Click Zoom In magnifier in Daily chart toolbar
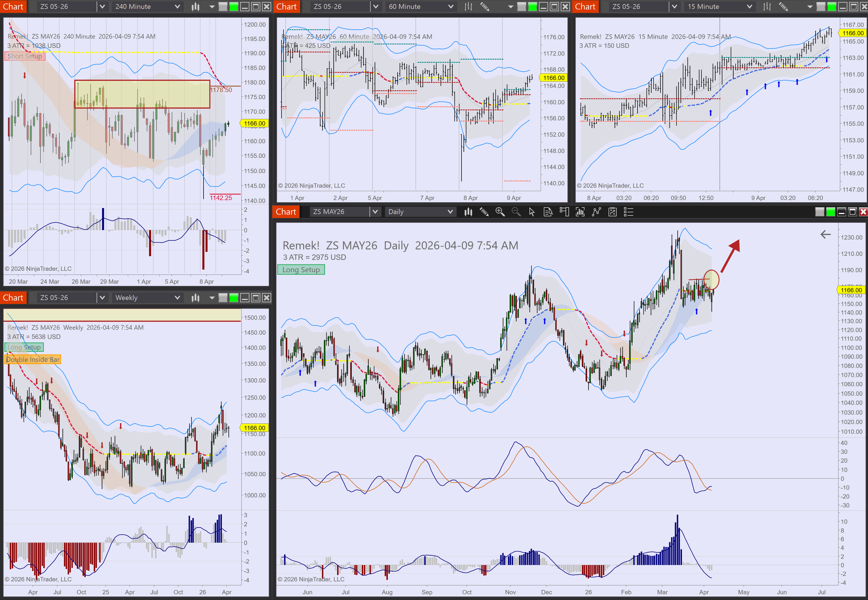The image size is (868, 600). click(500, 212)
